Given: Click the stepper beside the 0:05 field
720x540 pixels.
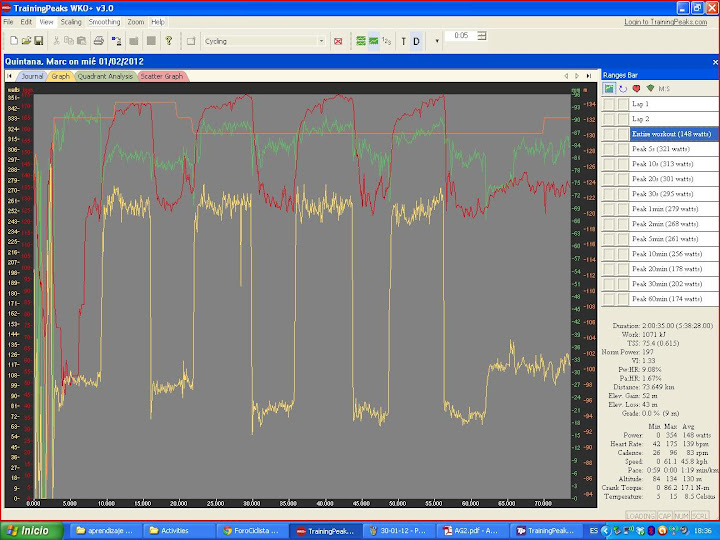Looking at the screenshot, I should (482, 35).
